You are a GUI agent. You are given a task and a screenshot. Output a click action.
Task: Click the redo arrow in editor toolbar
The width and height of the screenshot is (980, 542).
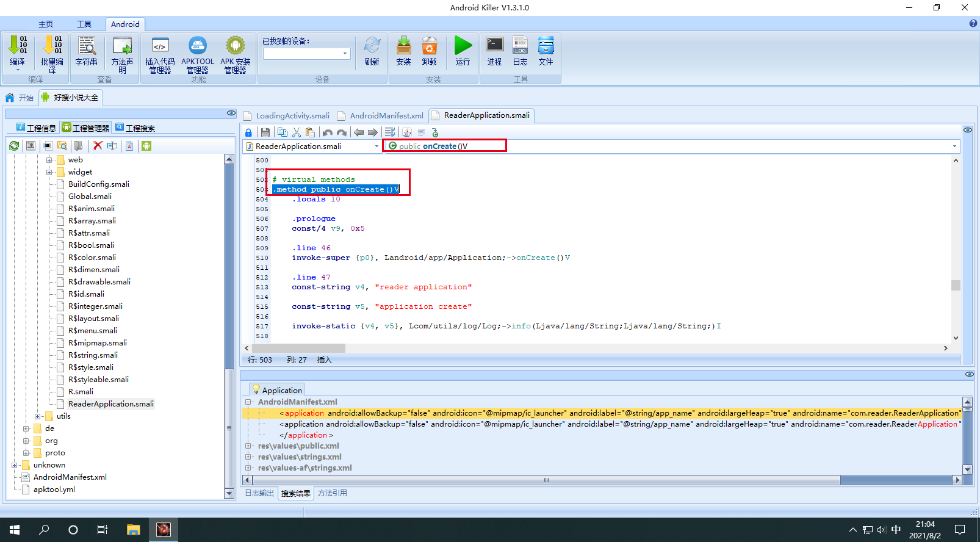tap(342, 132)
